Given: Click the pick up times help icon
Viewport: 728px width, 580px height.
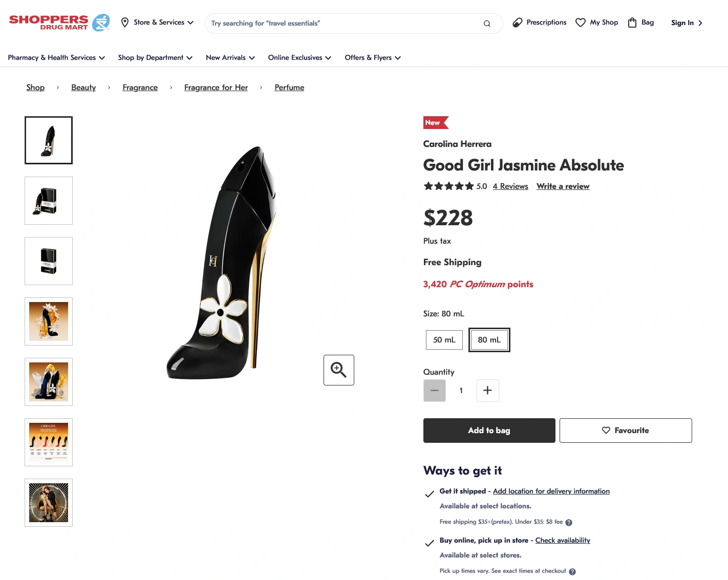Looking at the screenshot, I should click(x=572, y=571).
